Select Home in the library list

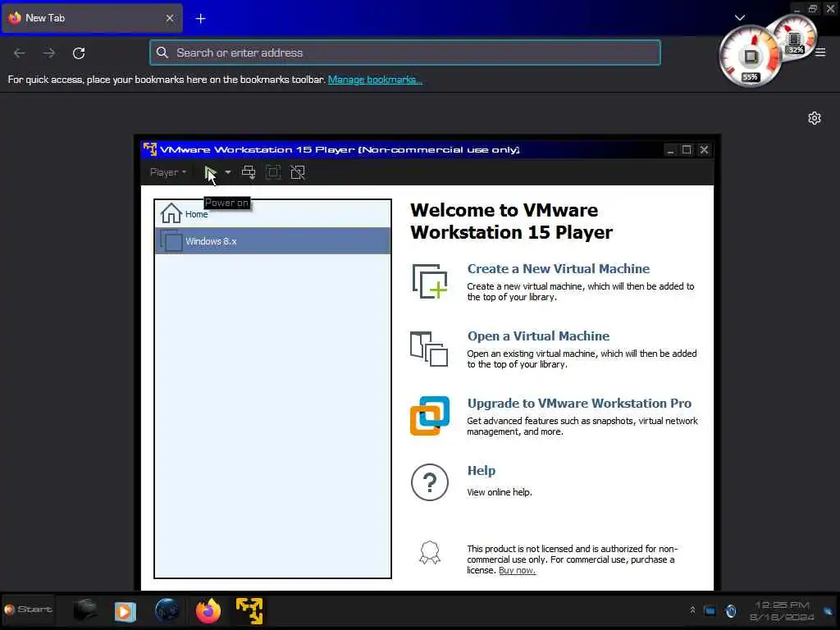[272, 214]
